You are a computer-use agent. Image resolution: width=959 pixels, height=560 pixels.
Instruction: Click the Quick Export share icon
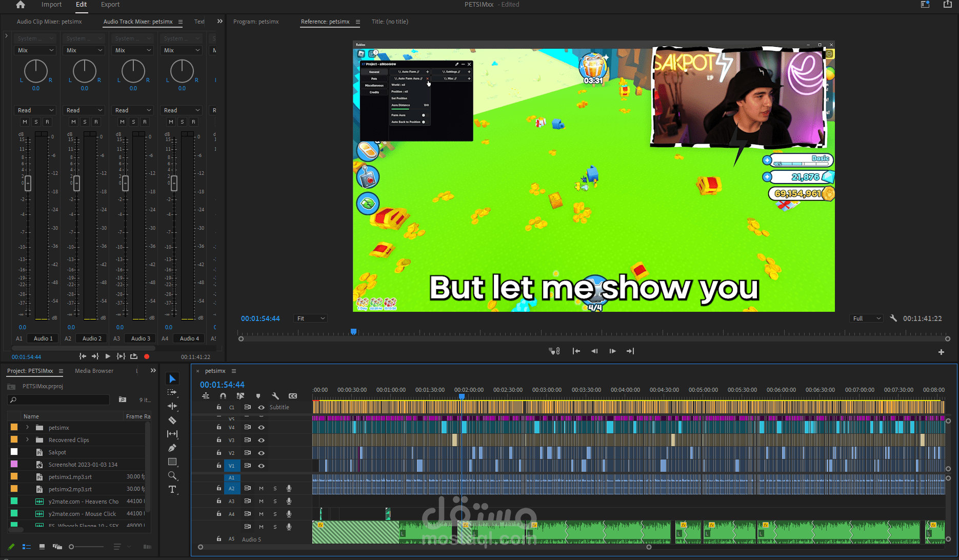pos(947,5)
